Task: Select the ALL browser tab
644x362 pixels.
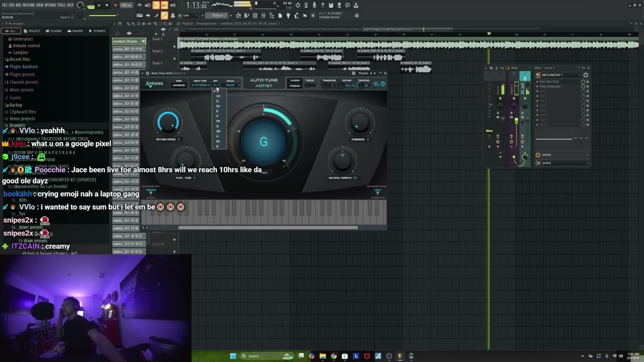Action: (10, 31)
